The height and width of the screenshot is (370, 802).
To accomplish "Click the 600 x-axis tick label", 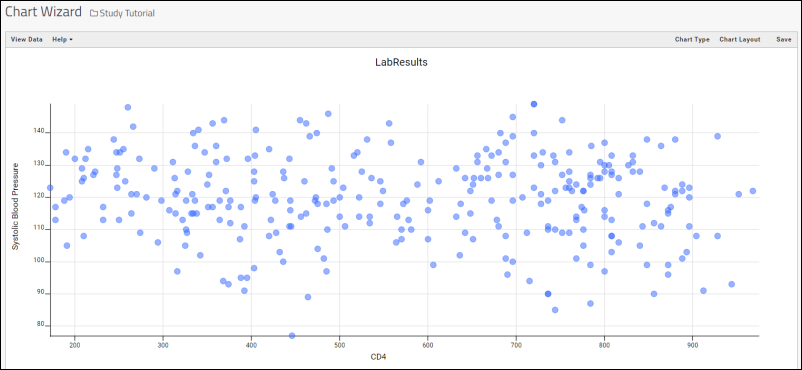I will [x=428, y=344].
